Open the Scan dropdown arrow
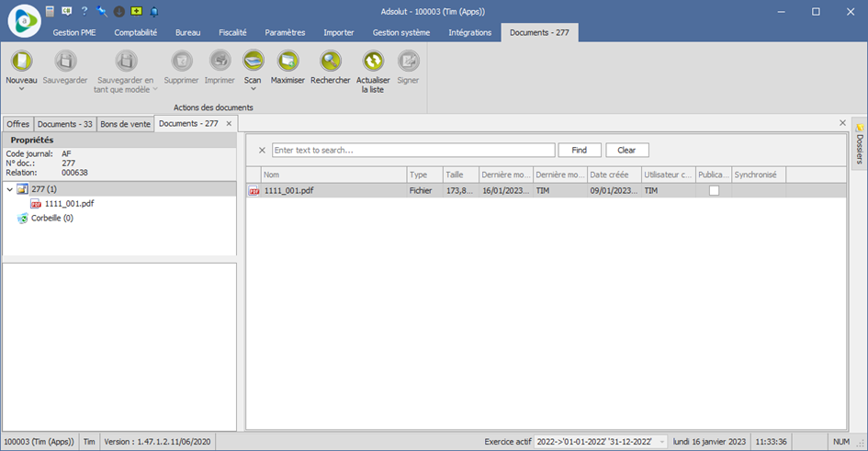This screenshot has width=868, height=451. point(253,89)
